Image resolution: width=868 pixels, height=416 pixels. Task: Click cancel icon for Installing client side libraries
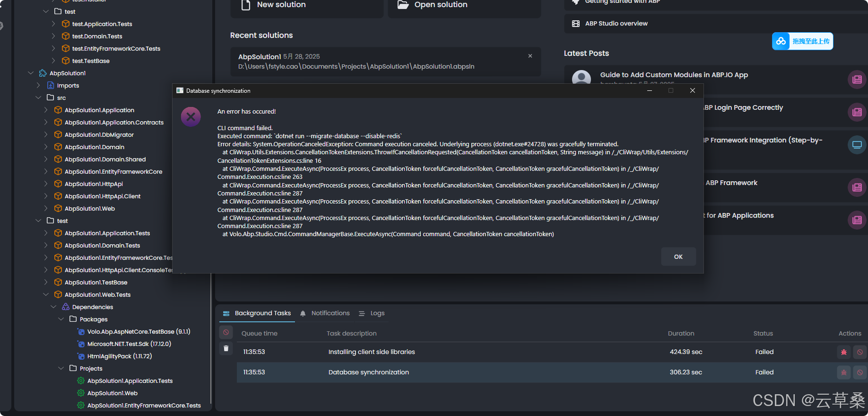tap(860, 352)
